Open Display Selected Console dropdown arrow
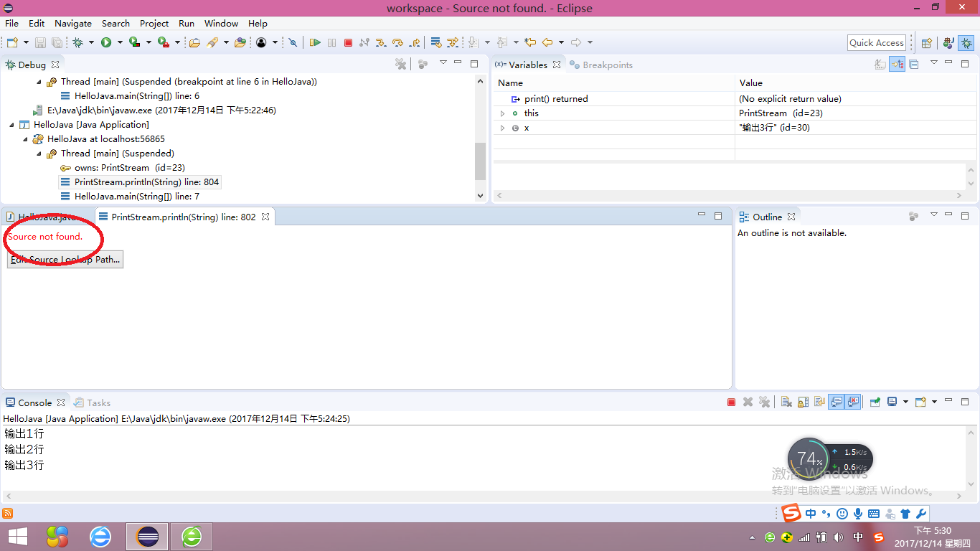980x551 pixels. point(906,402)
